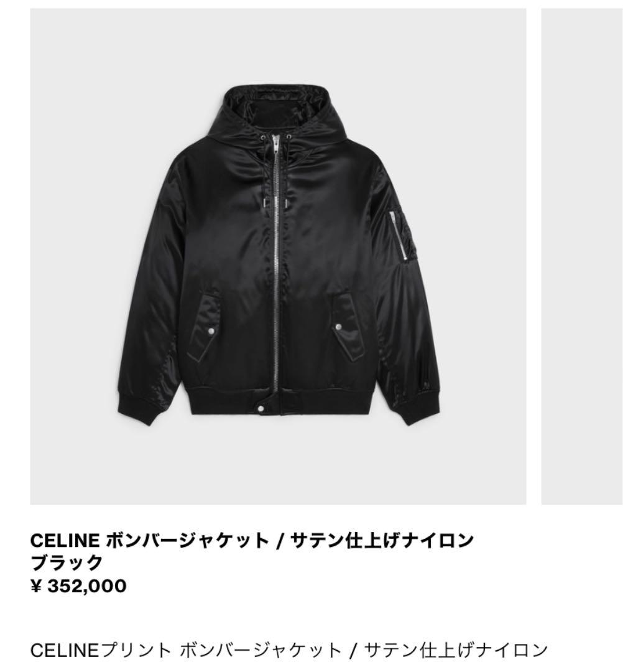This screenshot has width=623, height=672.
Task: Click 'CELINEプリント' in the description line
Action: click(x=100, y=651)
